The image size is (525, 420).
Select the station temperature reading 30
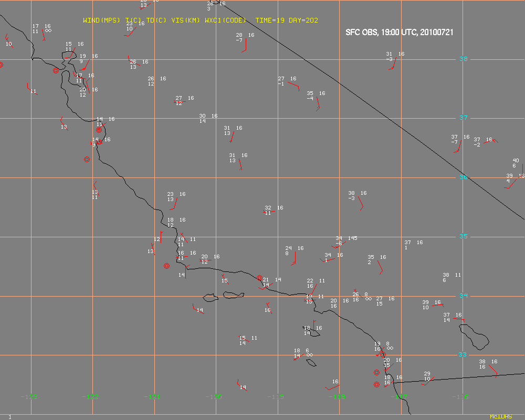(x=202, y=116)
